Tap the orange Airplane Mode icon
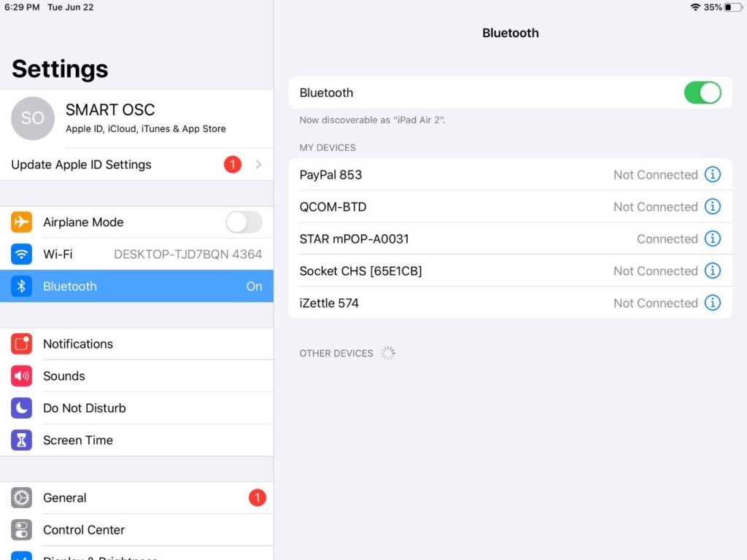 coord(22,222)
